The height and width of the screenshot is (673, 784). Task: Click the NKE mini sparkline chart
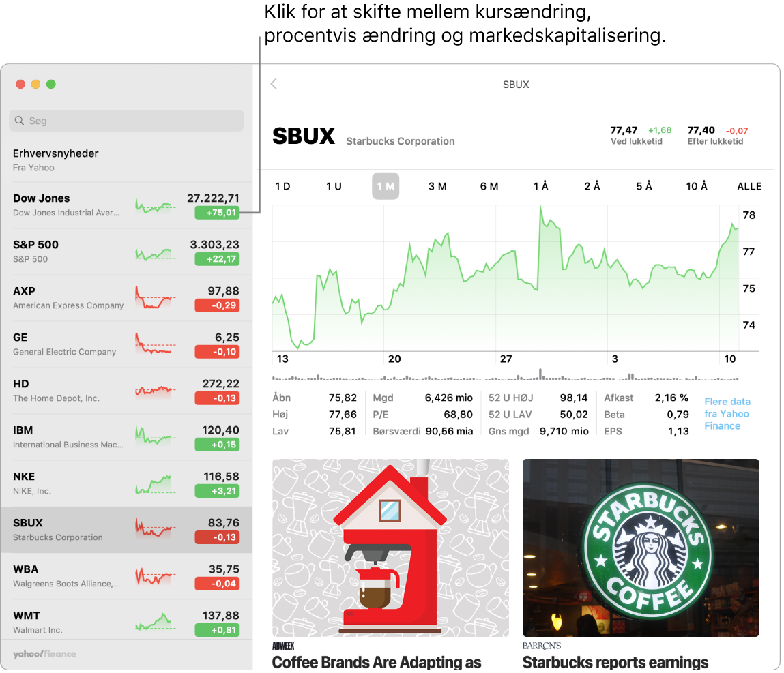click(x=155, y=483)
